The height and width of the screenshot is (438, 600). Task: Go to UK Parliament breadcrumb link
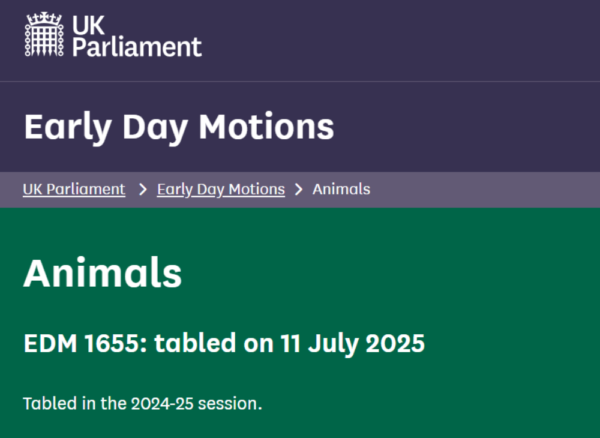point(74,189)
